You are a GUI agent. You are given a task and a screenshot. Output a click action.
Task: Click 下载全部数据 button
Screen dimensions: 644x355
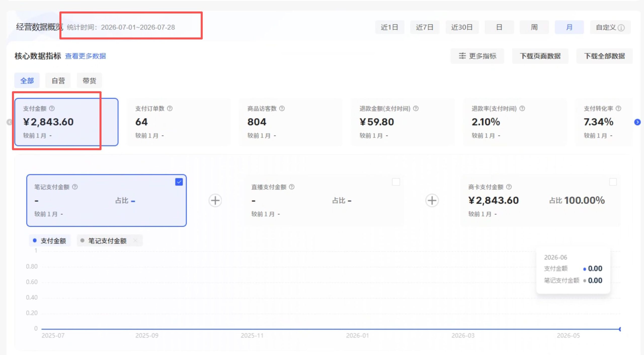click(x=605, y=56)
